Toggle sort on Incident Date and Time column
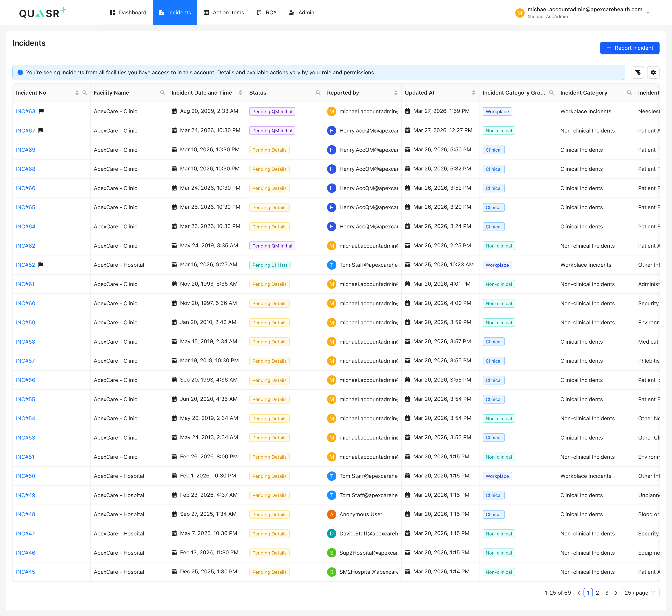672x616 pixels. 240,93
